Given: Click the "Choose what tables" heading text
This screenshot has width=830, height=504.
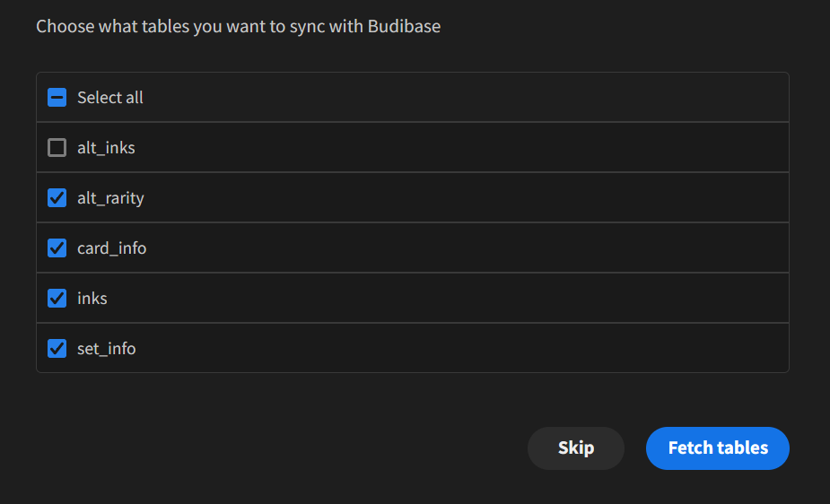Looking at the screenshot, I should [238, 26].
